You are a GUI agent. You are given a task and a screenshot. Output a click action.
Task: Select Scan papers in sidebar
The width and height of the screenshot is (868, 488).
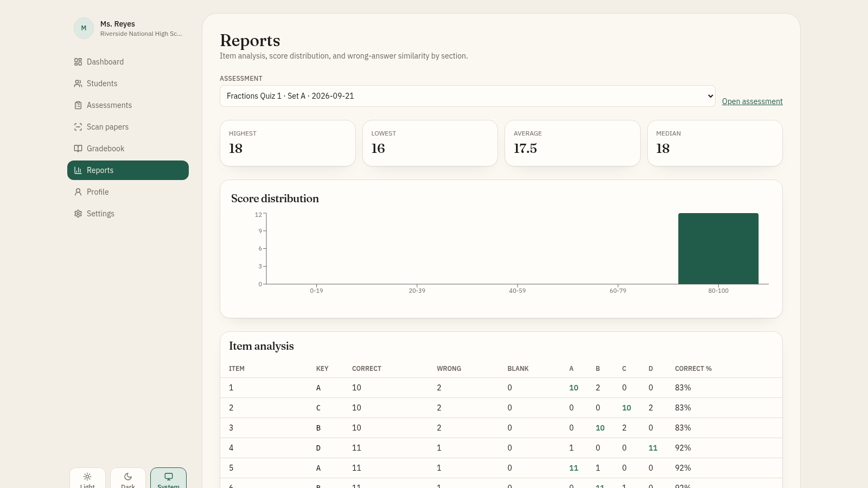click(x=128, y=127)
